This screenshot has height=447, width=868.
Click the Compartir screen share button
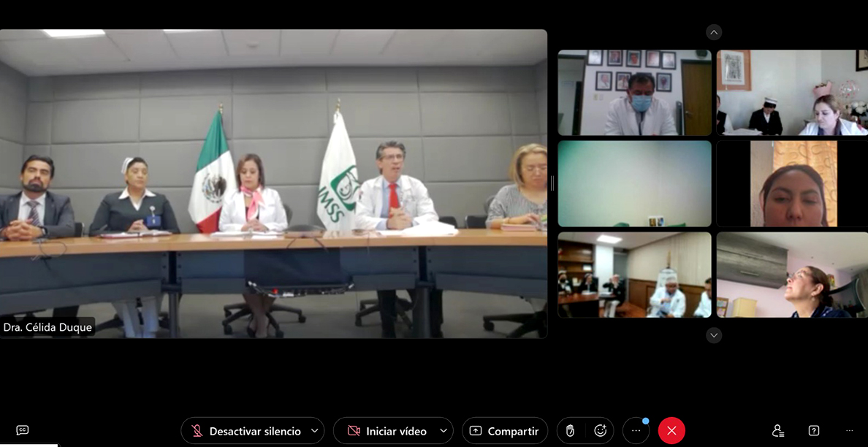pos(504,431)
